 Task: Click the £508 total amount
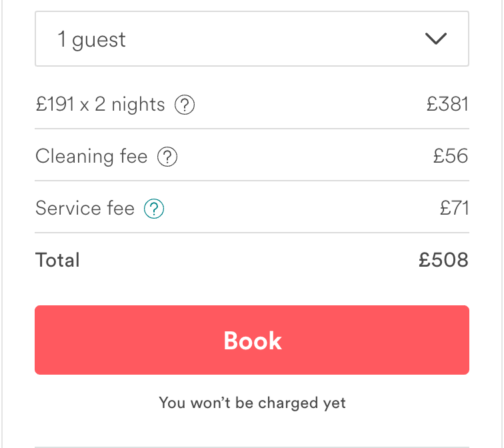pyautogui.click(x=443, y=260)
